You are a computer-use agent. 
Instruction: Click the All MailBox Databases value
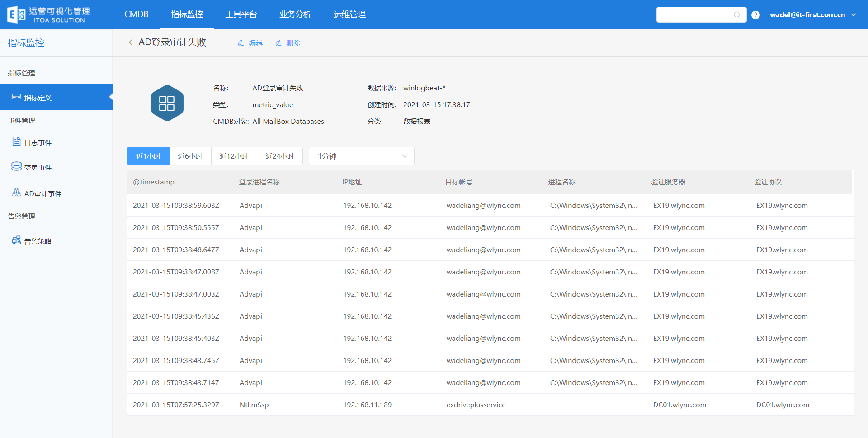(x=288, y=121)
